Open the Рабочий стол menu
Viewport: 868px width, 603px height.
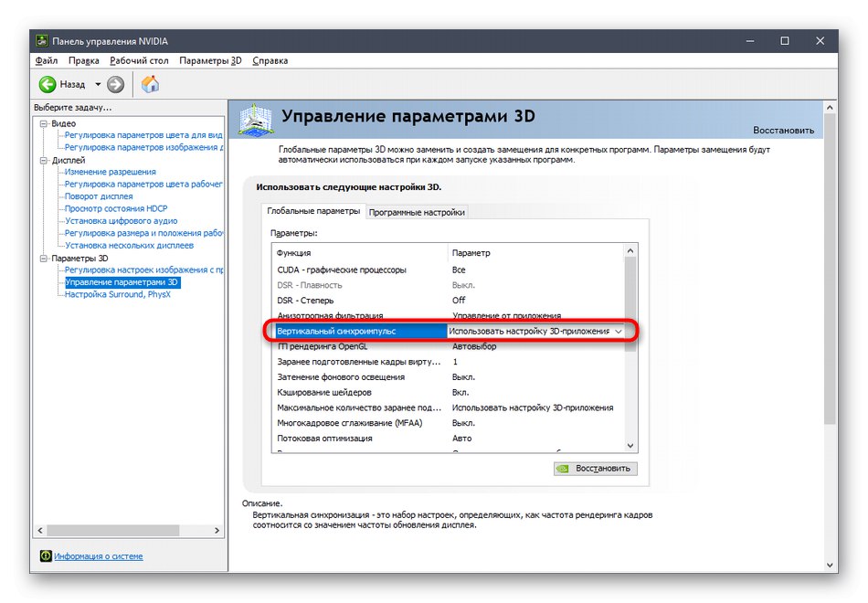(x=139, y=60)
